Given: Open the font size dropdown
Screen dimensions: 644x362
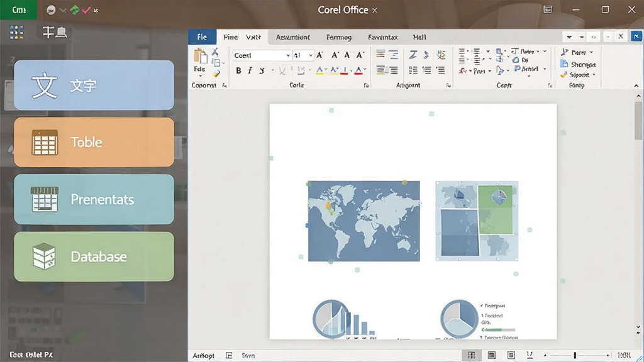Looking at the screenshot, I should click(x=311, y=55).
